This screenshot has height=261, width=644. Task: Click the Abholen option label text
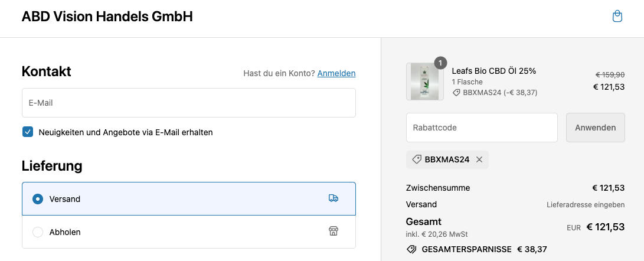[65, 232]
